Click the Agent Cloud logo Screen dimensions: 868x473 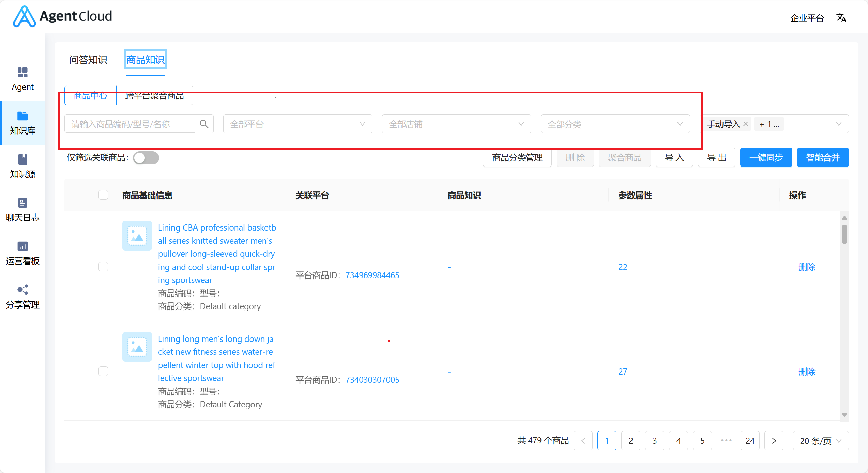coord(62,16)
